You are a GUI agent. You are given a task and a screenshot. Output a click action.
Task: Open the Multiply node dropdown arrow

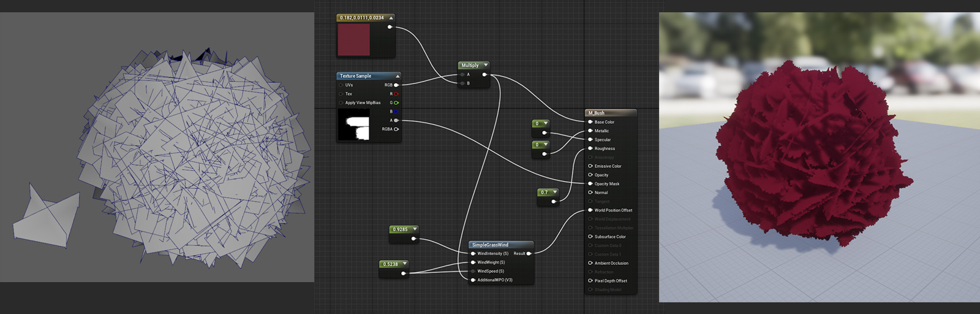[486, 65]
